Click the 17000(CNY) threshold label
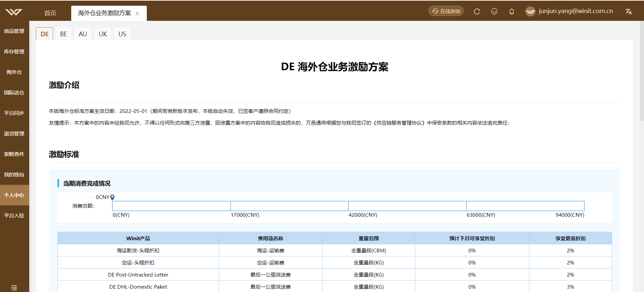The image size is (644, 292). pyautogui.click(x=245, y=215)
